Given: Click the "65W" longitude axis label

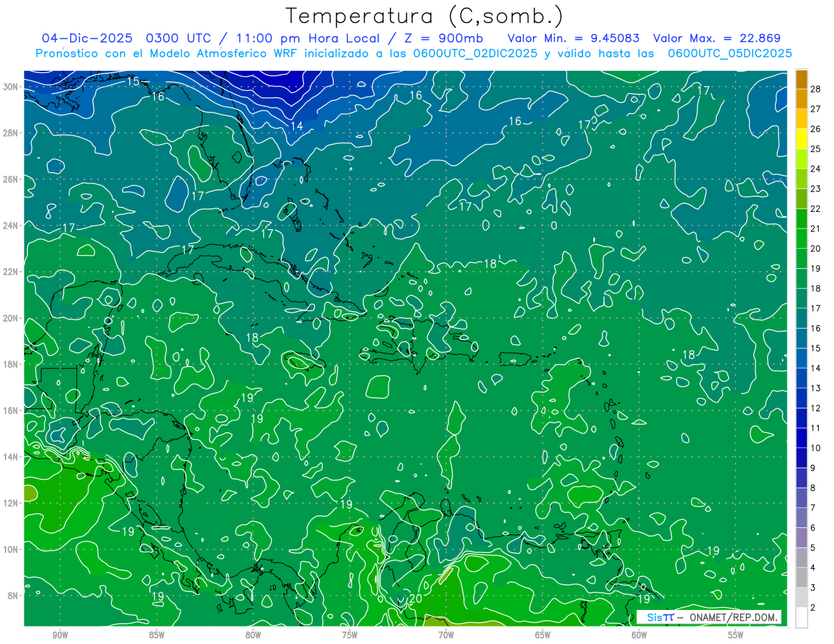Looking at the screenshot, I should pyautogui.click(x=543, y=635).
